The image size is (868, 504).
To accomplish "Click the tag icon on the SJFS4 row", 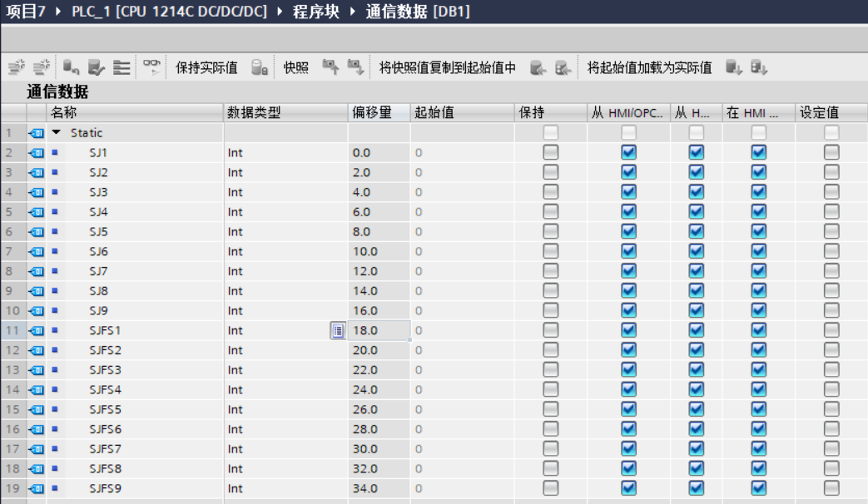I will pos(37,390).
